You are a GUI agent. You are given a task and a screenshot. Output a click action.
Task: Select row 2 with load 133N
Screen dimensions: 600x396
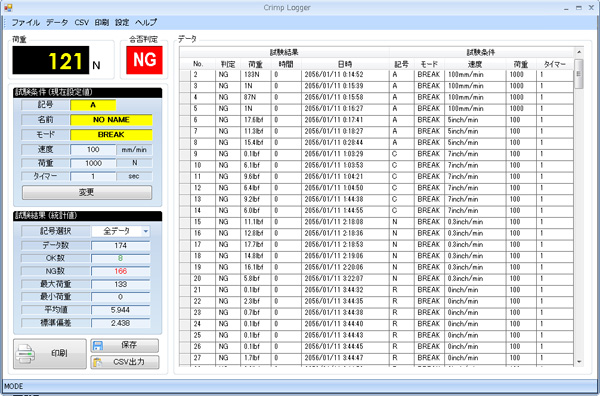tap(377, 75)
